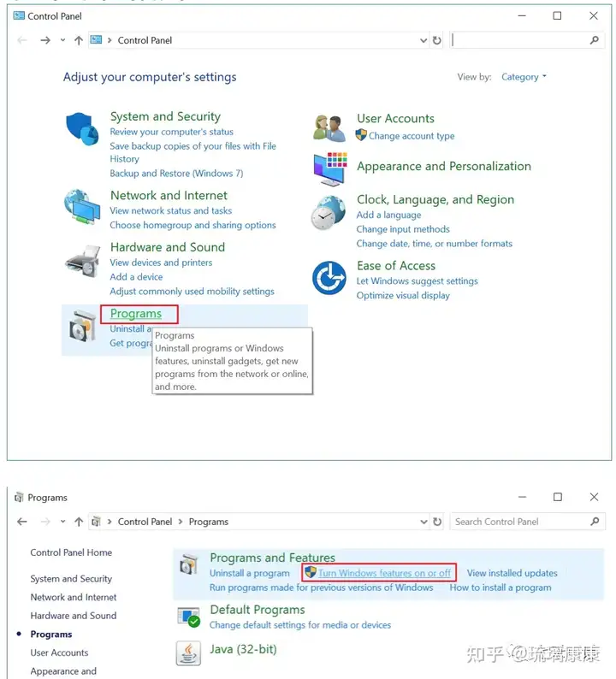This screenshot has height=679, width=616.
Task: Click Up arrow in Control Panel window
Action: tap(79, 40)
